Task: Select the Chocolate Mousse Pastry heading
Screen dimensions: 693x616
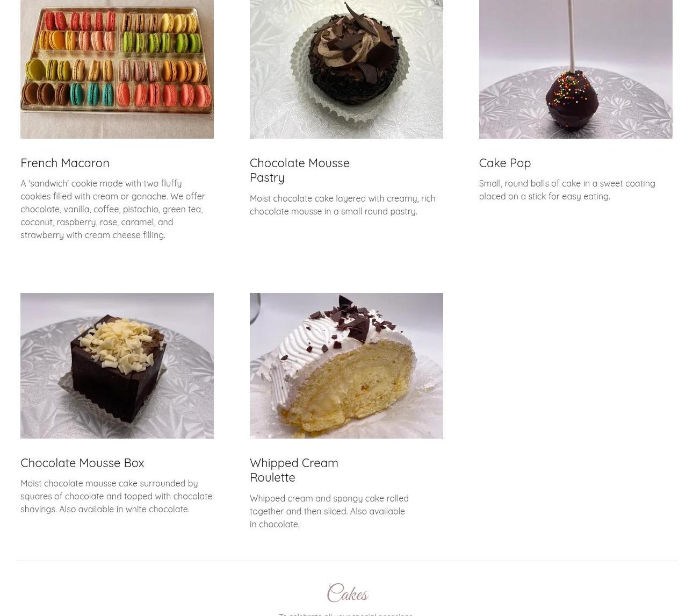Action: coord(300,170)
